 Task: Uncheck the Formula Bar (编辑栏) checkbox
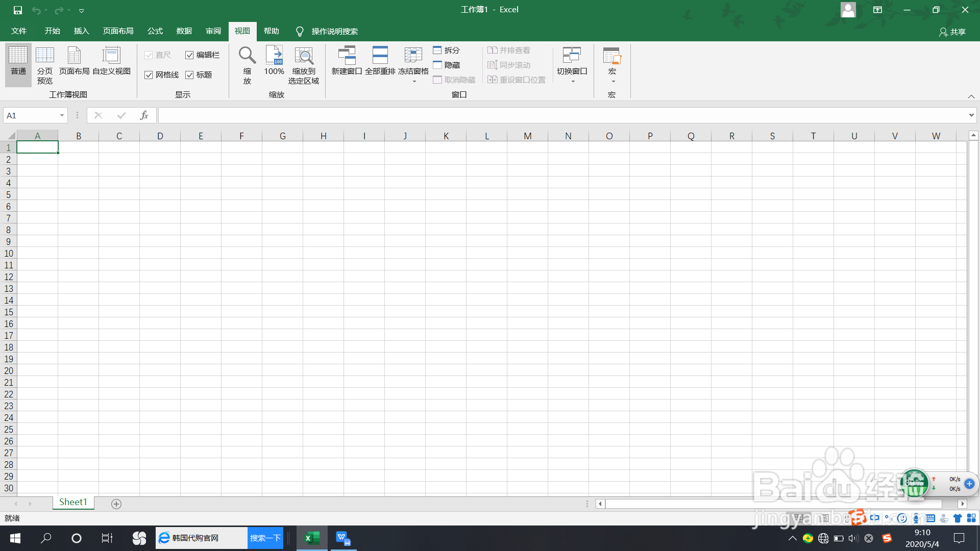[x=189, y=55]
